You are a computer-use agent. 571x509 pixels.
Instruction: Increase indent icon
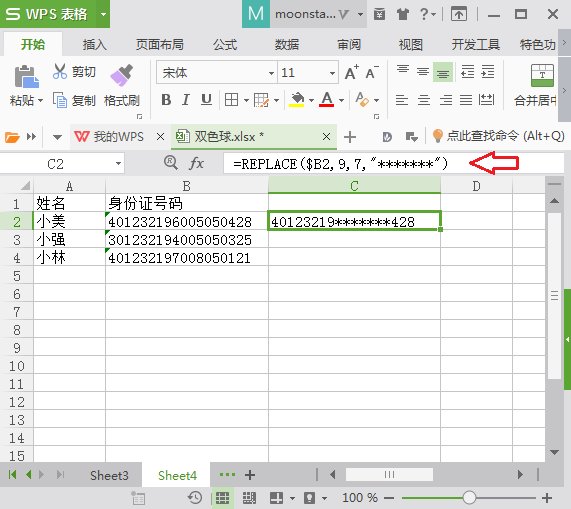(488, 72)
